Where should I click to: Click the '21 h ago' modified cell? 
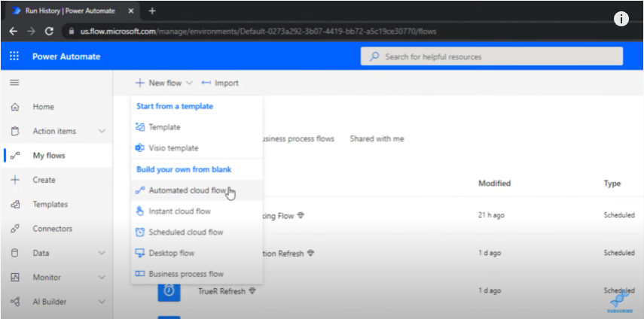[x=491, y=215]
